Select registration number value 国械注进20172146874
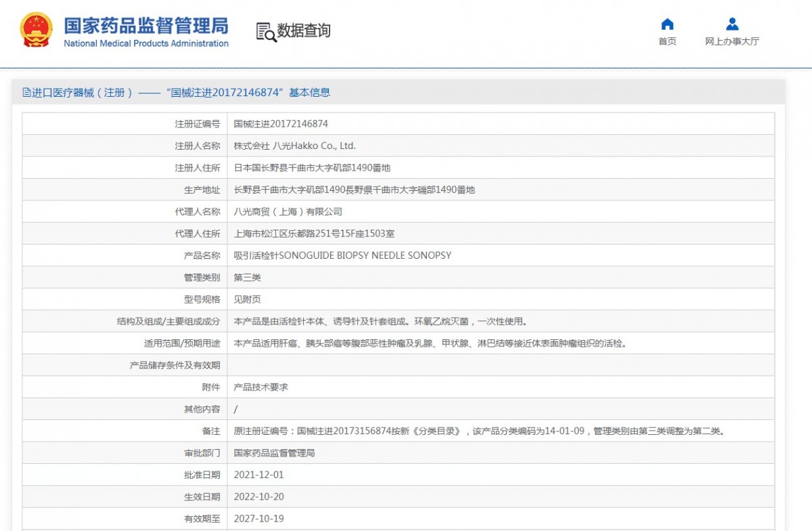The width and height of the screenshot is (812, 531). [x=281, y=124]
